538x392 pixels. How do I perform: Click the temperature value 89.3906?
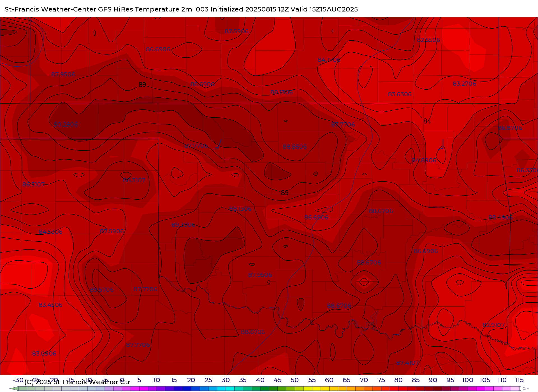[183, 225]
